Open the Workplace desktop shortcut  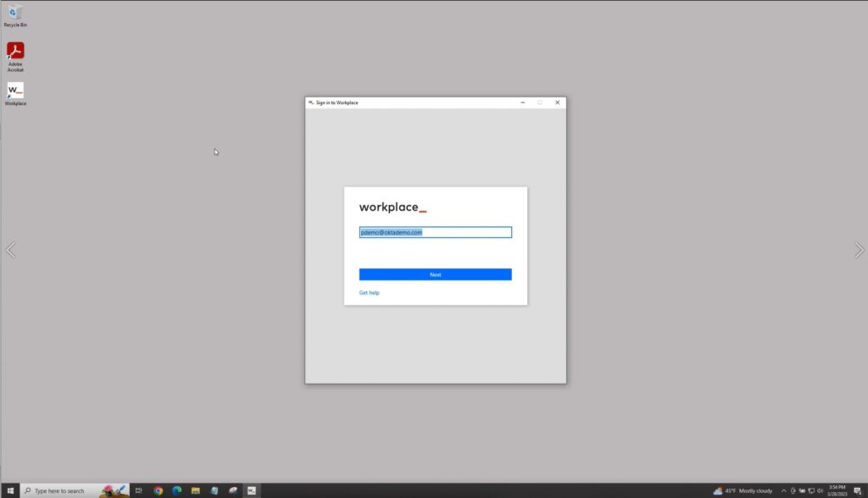tap(15, 91)
